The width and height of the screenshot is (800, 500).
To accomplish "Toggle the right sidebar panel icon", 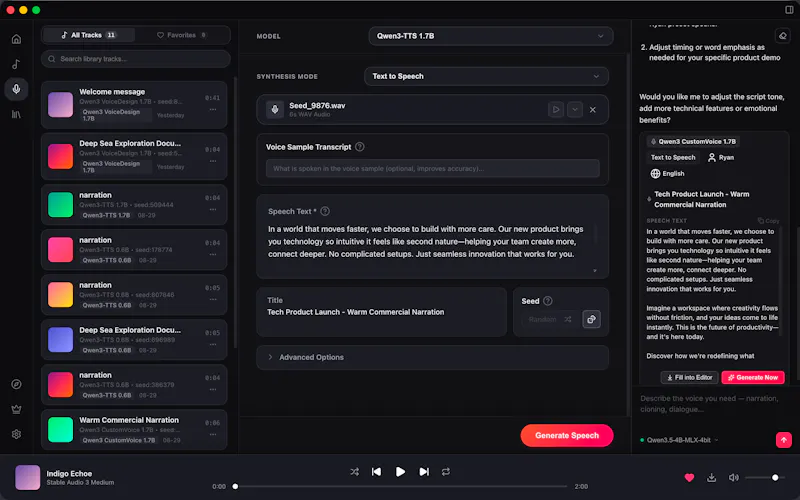I will coord(789,10).
